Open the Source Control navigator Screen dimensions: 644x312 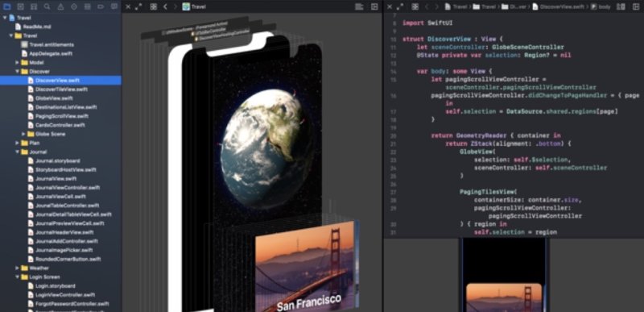pos(21,6)
